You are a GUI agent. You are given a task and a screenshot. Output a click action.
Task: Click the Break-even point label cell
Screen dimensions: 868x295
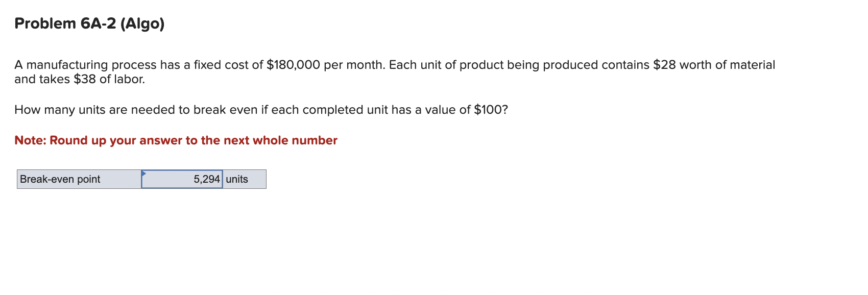(60, 179)
